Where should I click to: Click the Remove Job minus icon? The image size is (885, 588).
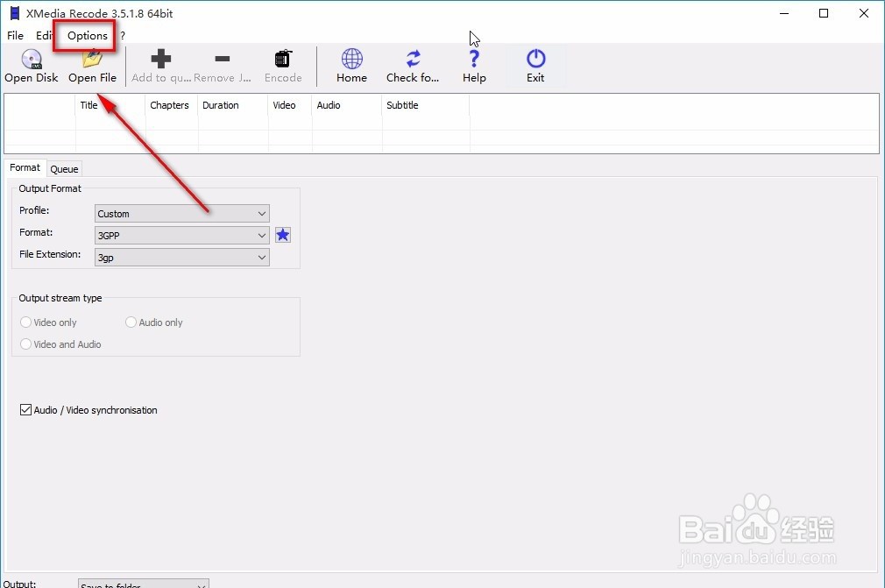(223, 59)
